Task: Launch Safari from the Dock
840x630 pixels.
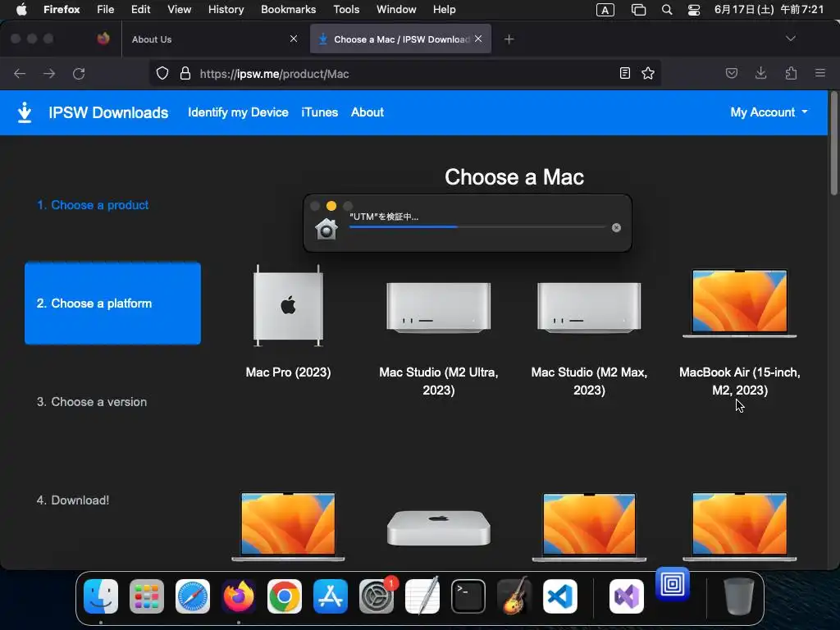Action: click(x=192, y=596)
